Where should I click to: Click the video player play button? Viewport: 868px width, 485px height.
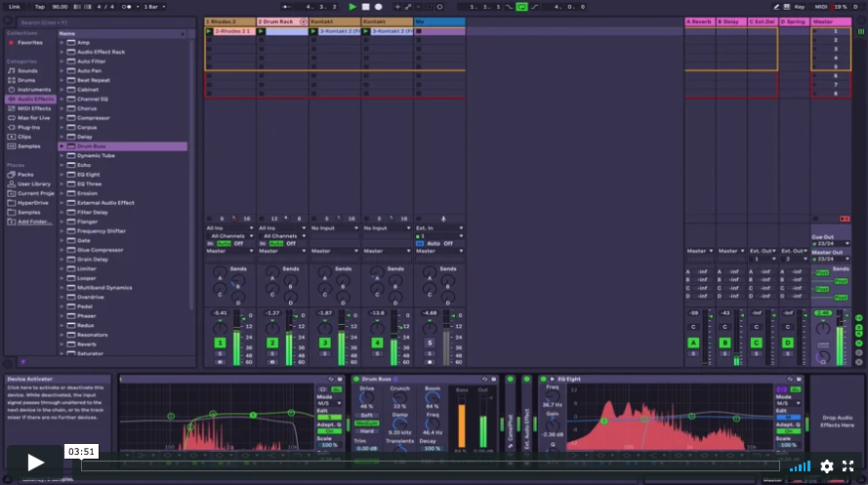[x=35, y=463]
